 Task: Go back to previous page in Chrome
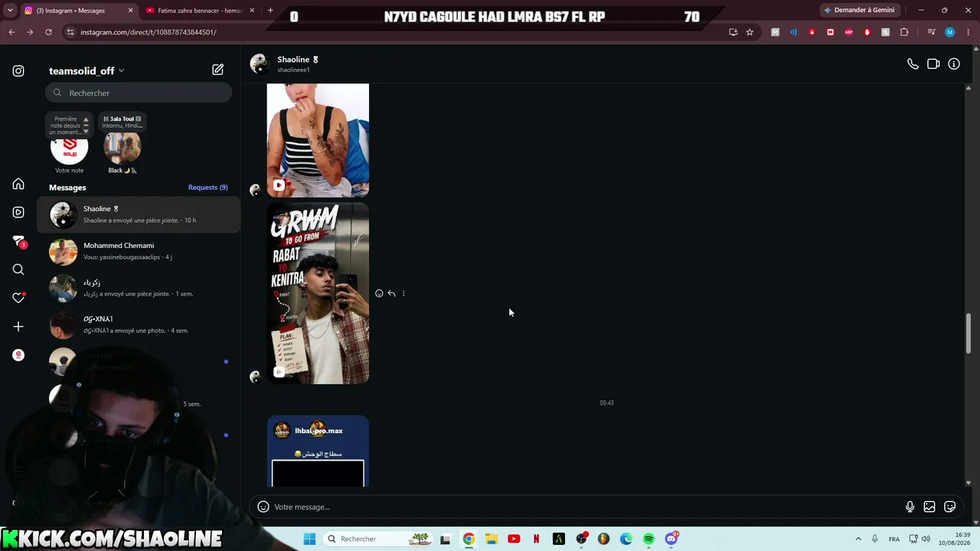(x=11, y=32)
